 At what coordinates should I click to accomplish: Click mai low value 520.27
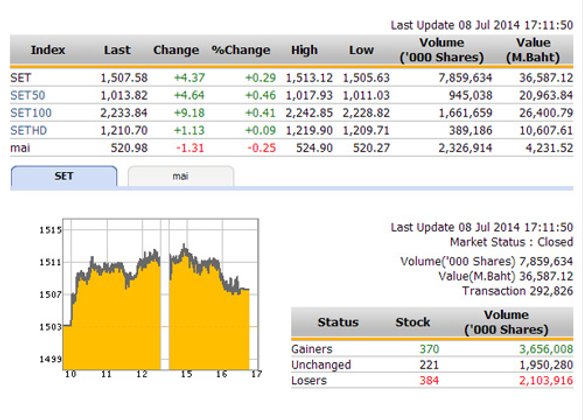(371, 148)
